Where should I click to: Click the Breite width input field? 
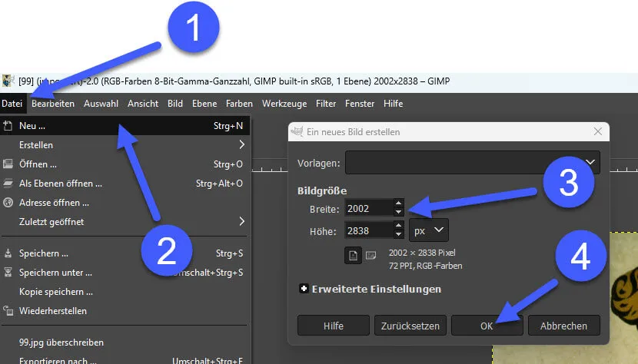tap(368, 207)
